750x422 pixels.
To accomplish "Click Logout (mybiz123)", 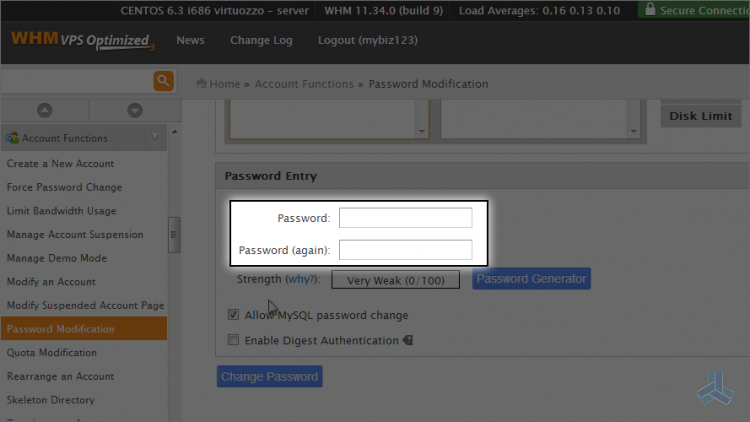I will click(x=368, y=40).
